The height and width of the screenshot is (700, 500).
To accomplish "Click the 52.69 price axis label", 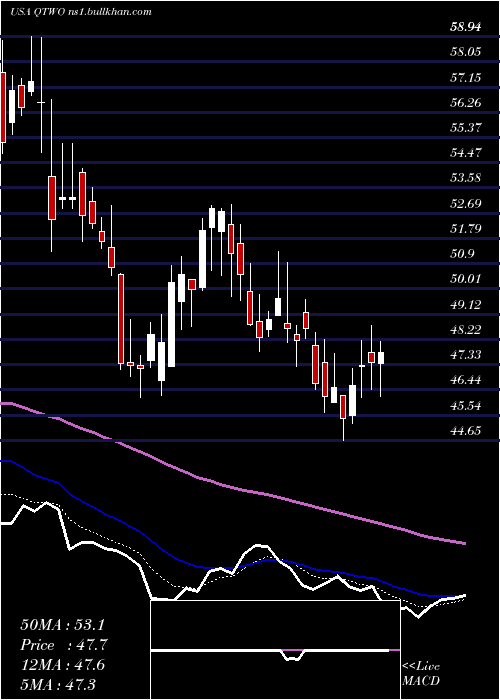I will pos(466,204).
